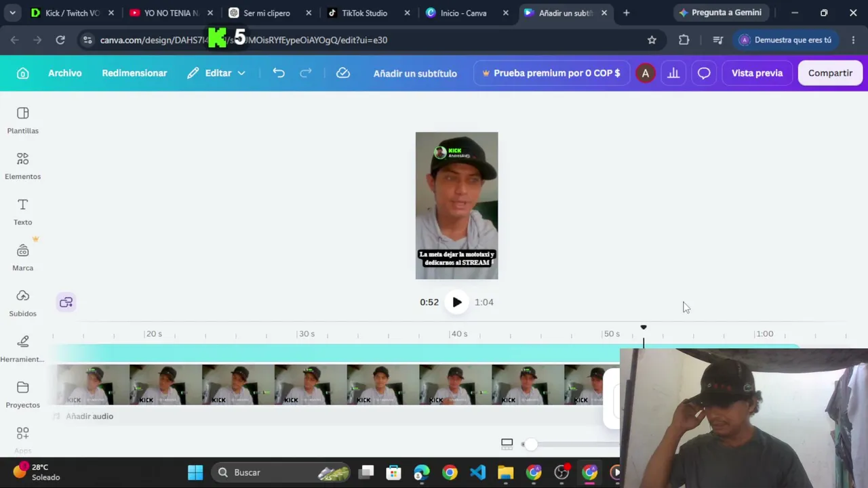868x488 pixels.
Task: Click the Compartir share button
Action: (x=830, y=73)
